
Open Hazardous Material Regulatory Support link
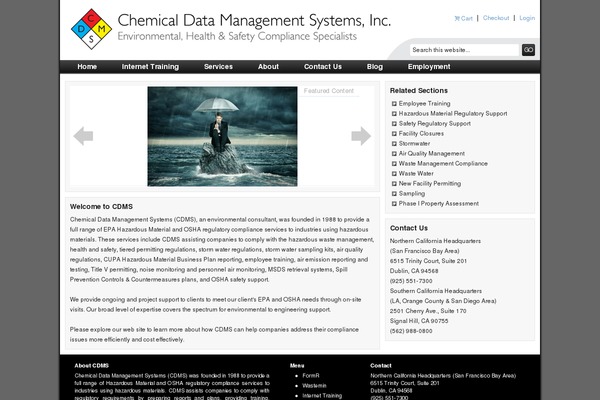pos(453,114)
